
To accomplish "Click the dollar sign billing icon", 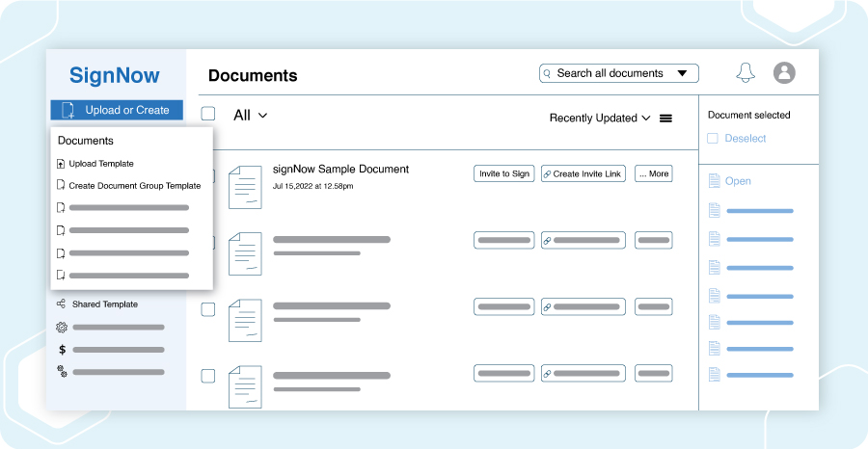I will tap(62, 350).
